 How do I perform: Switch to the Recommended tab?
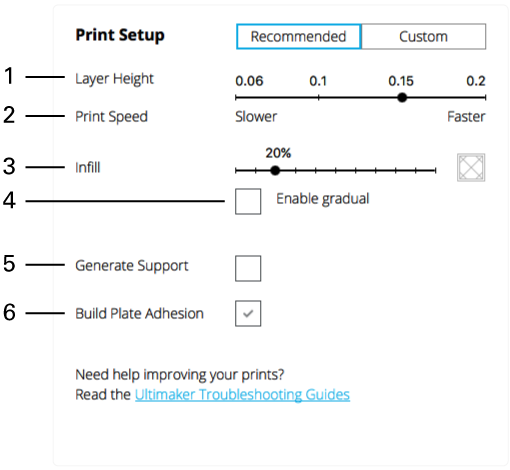[298, 37]
